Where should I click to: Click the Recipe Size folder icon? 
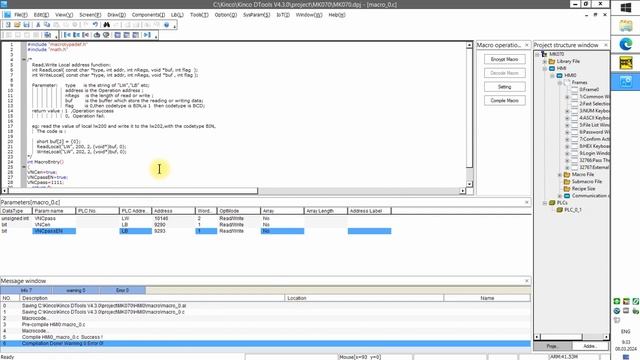click(567, 189)
